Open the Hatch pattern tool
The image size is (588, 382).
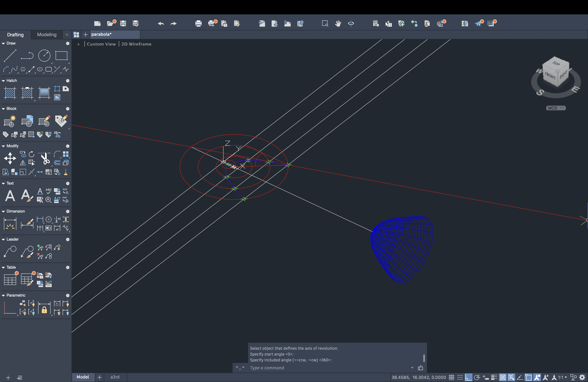[10, 93]
